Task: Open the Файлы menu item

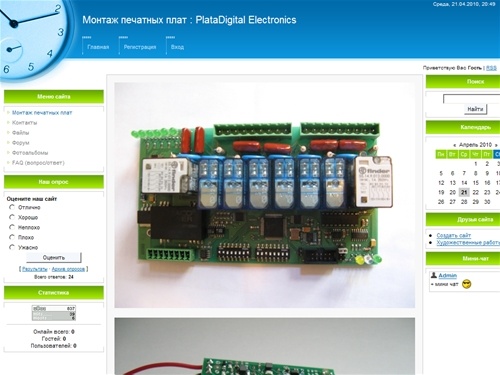Action: click(x=21, y=133)
